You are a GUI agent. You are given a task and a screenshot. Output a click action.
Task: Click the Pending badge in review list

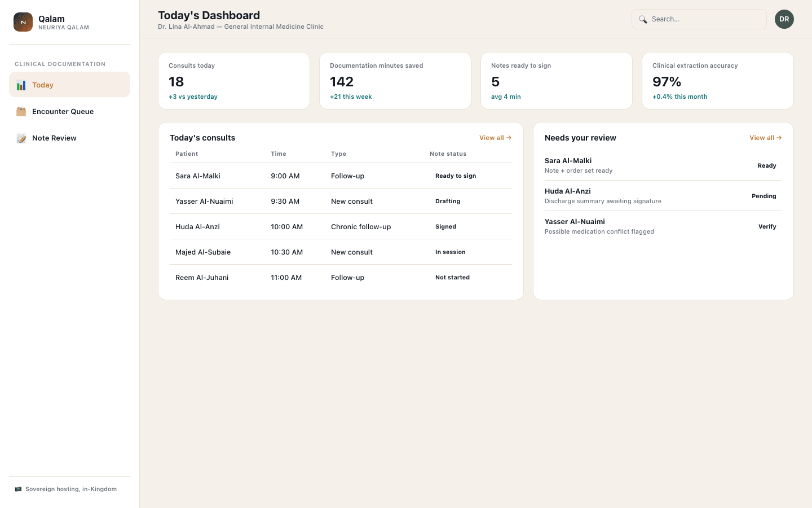pyautogui.click(x=764, y=196)
